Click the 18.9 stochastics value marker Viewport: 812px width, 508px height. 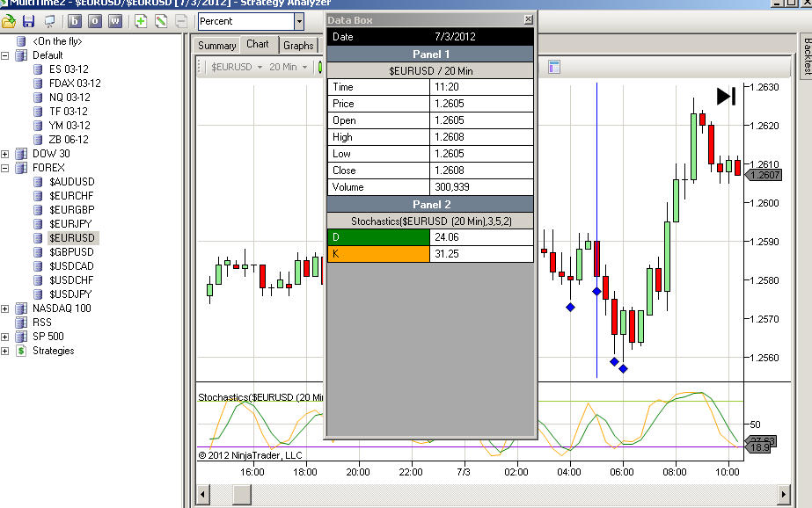pyautogui.click(x=758, y=447)
